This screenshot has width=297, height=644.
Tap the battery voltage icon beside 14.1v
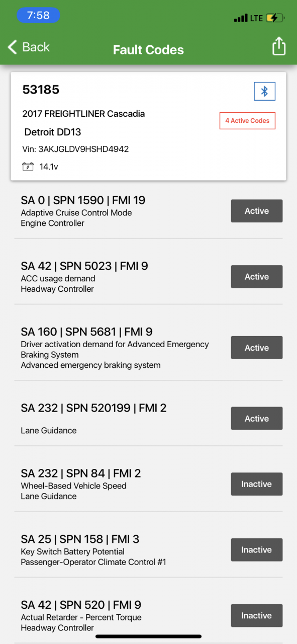28,167
